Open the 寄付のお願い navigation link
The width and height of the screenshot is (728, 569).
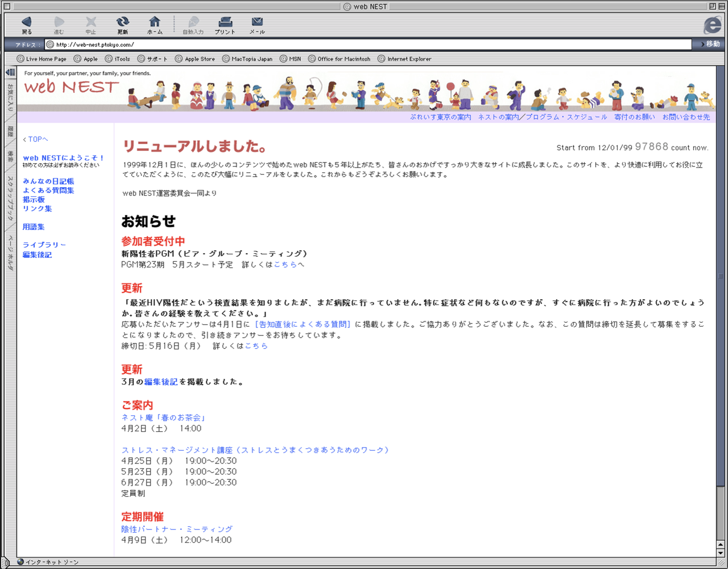pyautogui.click(x=634, y=117)
